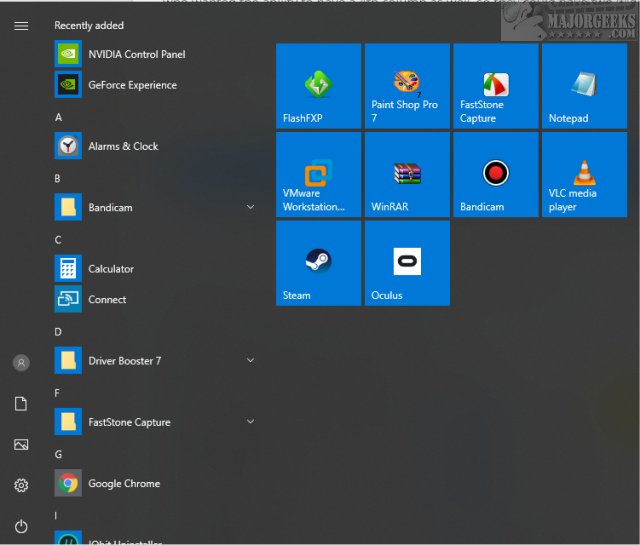
Task: Open NVIDIA Control Panel from list
Action: [136, 54]
